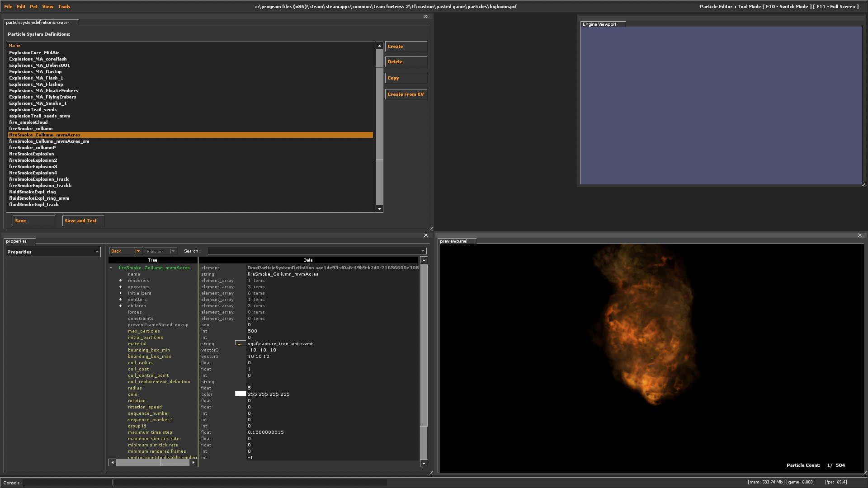Image resolution: width=868 pixels, height=488 pixels.
Task: Click the Copy button
Action: (x=406, y=78)
